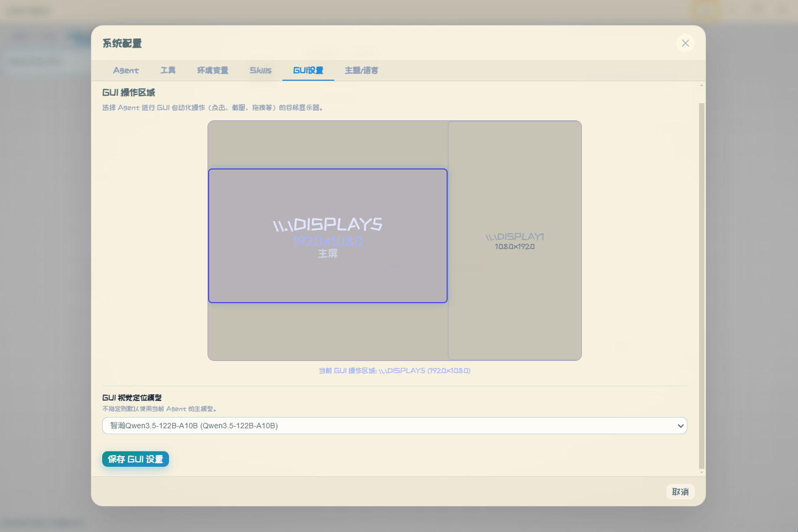Choose the \\.\DISPLAY1 vertical monitor
798x532 pixels.
coord(515,241)
